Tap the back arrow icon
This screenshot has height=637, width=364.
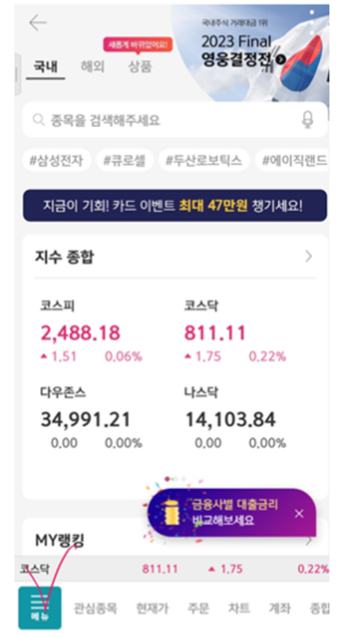(x=38, y=23)
